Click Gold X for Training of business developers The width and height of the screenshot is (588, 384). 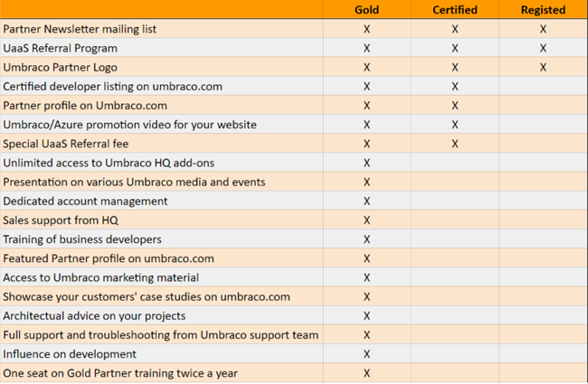(366, 239)
